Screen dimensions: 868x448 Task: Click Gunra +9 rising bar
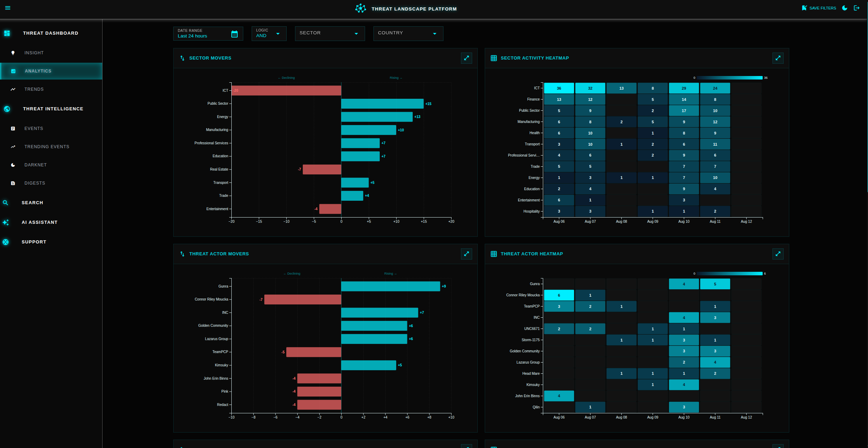pyautogui.click(x=391, y=286)
